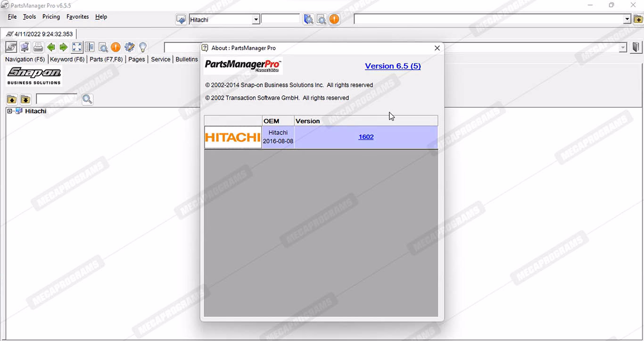
Task: Click the small input field beside Hitachi dropdown
Action: [281, 19]
